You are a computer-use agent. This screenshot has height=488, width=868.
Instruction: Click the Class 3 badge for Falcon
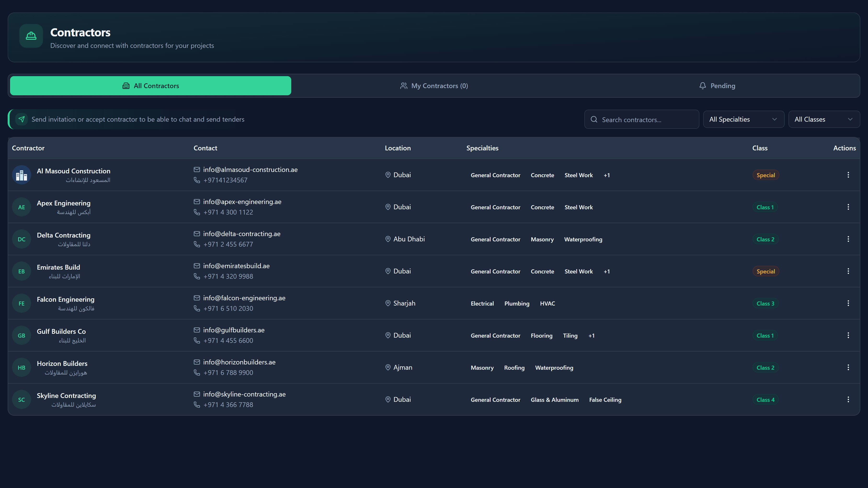[765, 303]
